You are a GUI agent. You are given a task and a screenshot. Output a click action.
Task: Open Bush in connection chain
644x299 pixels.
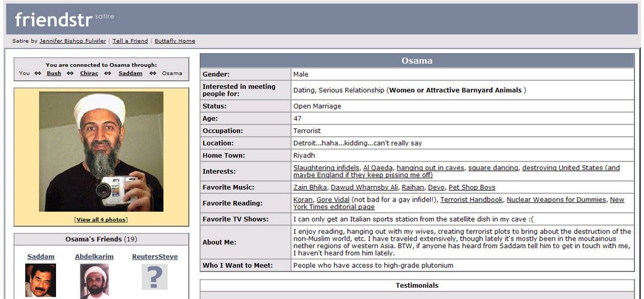[x=54, y=73]
